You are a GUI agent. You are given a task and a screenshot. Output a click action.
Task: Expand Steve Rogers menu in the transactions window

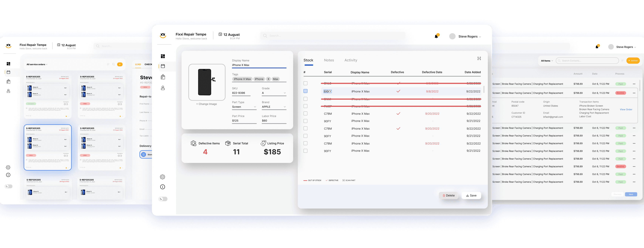(626, 47)
